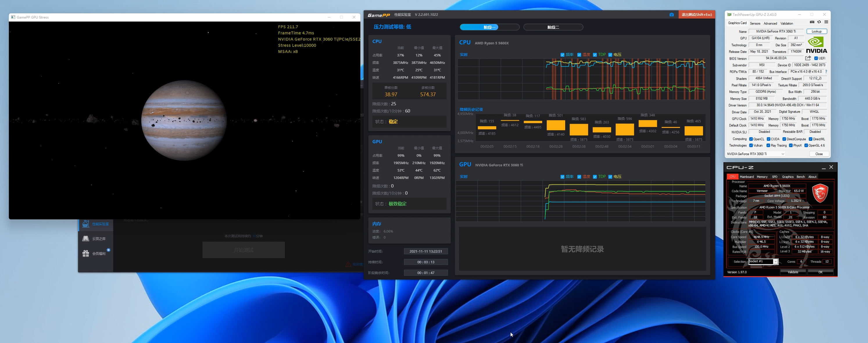Toggle the Ray Tracing checkbox in GPU-Z
The height and width of the screenshot is (343, 868).
coord(768,145)
